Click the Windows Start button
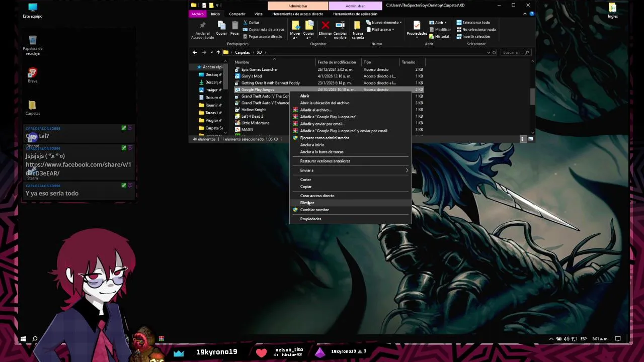 (23, 339)
